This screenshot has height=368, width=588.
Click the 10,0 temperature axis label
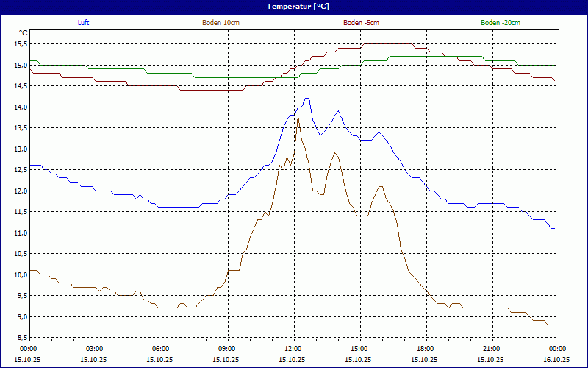point(19,275)
